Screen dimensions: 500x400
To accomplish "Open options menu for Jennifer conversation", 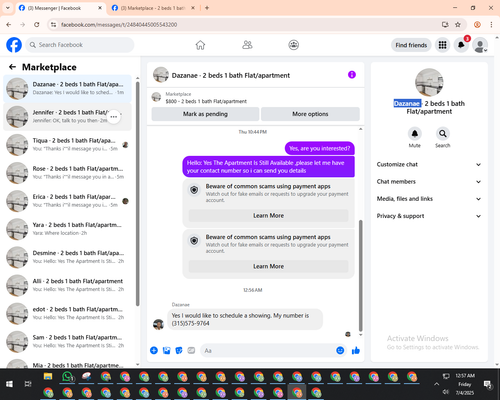I will tap(114, 117).
